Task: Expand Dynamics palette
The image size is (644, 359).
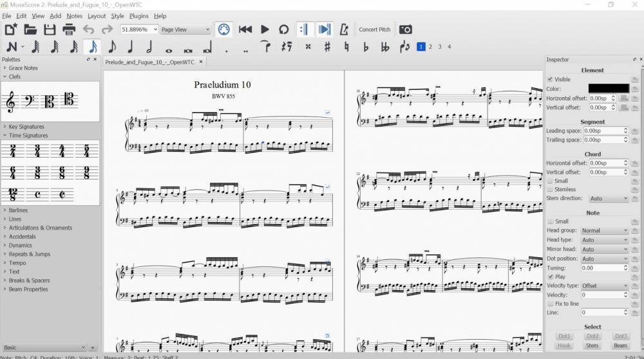Action: [20, 245]
